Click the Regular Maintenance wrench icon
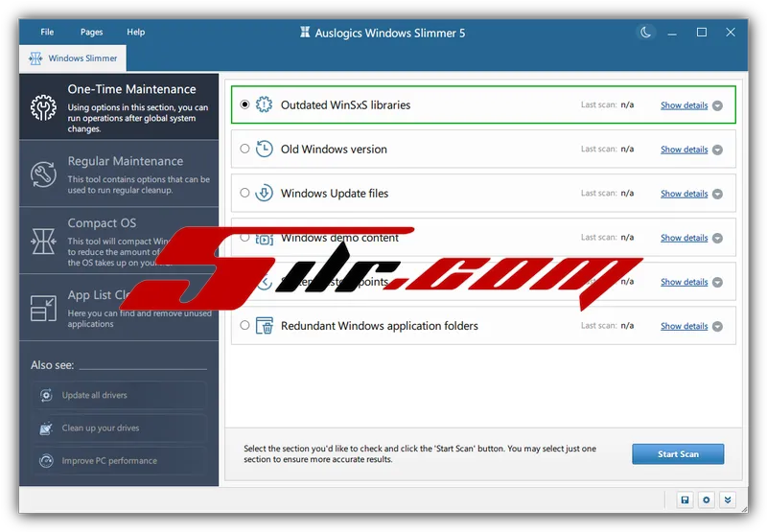Image resolution: width=767 pixels, height=532 pixels. tap(43, 174)
